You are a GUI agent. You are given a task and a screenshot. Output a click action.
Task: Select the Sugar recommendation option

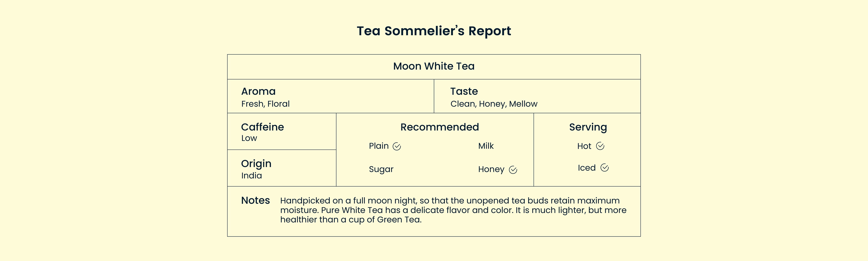[x=381, y=169]
